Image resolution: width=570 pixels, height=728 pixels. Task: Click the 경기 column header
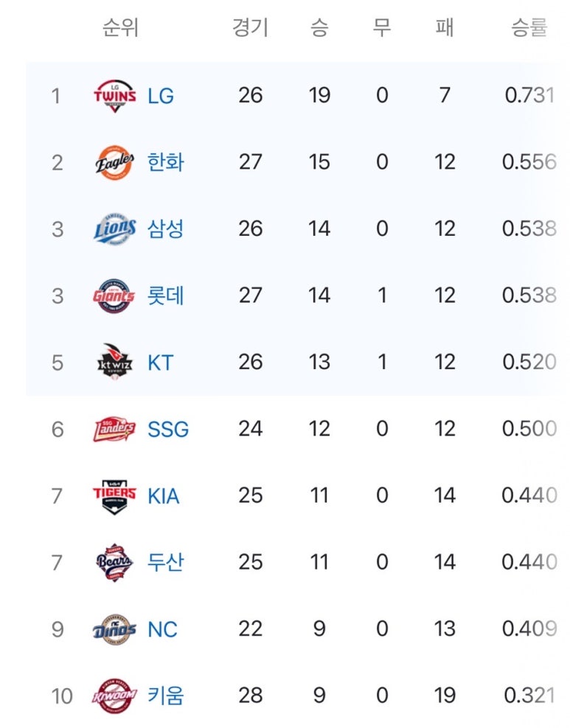tap(251, 27)
